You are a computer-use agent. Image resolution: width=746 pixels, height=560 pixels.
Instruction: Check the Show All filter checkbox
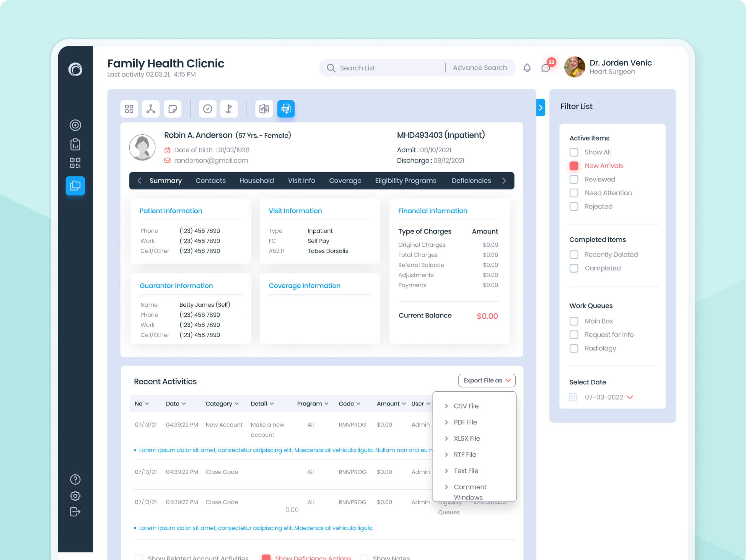click(574, 152)
